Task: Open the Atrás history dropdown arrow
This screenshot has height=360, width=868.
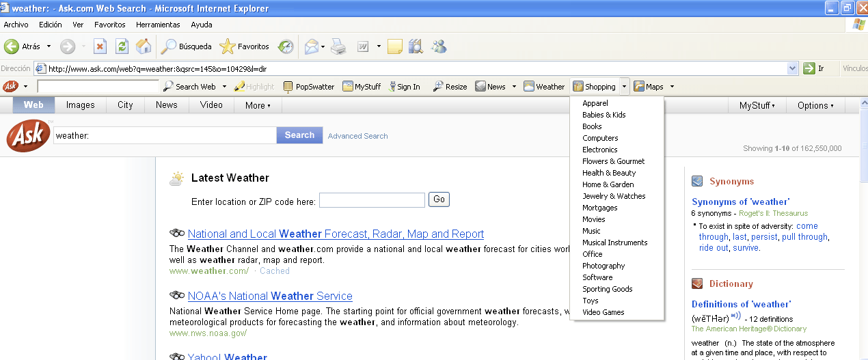Action: [49, 46]
